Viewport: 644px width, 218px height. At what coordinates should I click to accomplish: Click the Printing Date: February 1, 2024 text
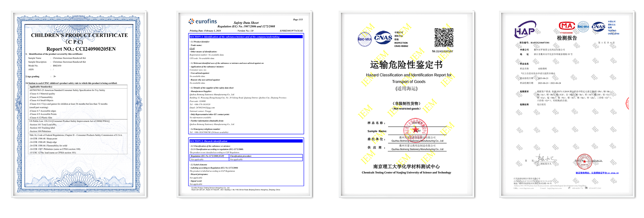pyautogui.click(x=205, y=31)
